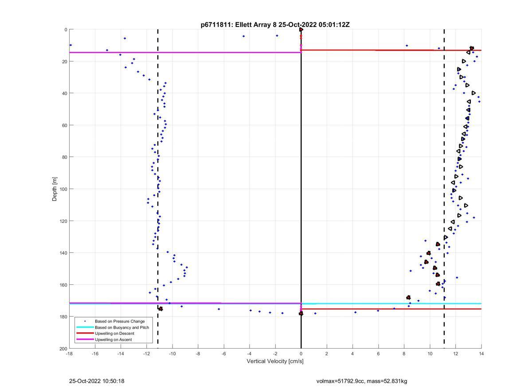Click the x-axis tick label '-6'
The height and width of the screenshot is (392, 532).
click(223, 353)
